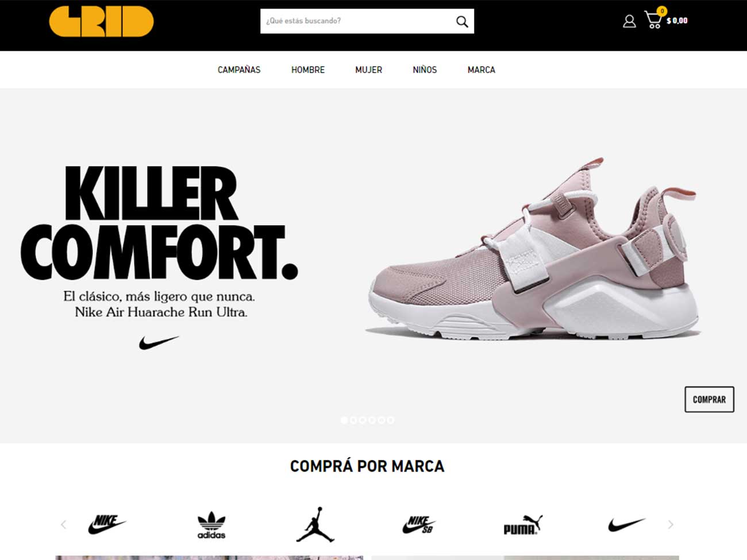
Task: Select the Adidas brand logo
Action: (211, 524)
